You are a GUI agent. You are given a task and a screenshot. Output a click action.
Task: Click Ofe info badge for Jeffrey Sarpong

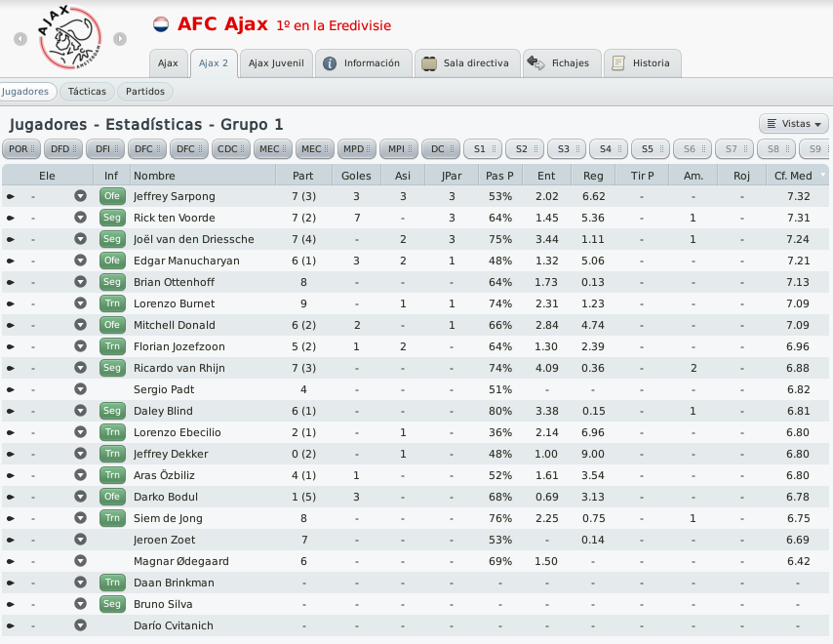(112, 196)
